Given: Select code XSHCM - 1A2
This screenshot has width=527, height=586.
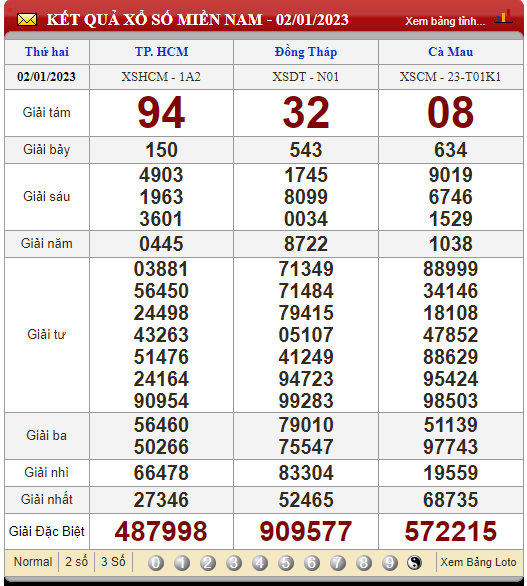Looking at the screenshot, I should tap(161, 77).
